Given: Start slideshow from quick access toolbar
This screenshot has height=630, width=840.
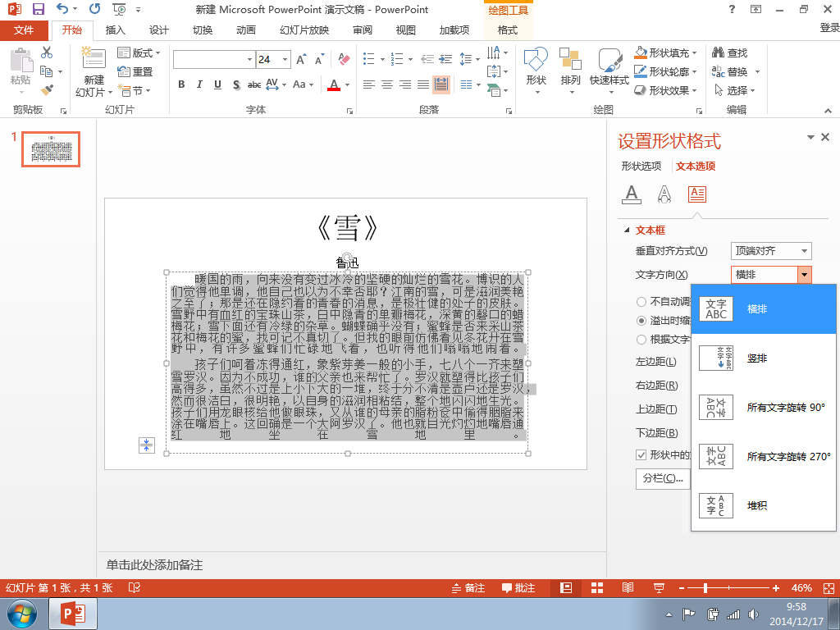Looking at the screenshot, I should pyautogui.click(x=119, y=9).
